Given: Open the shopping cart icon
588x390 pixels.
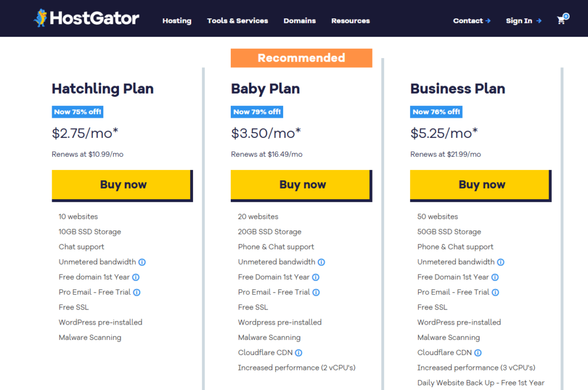Looking at the screenshot, I should (x=563, y=19).
